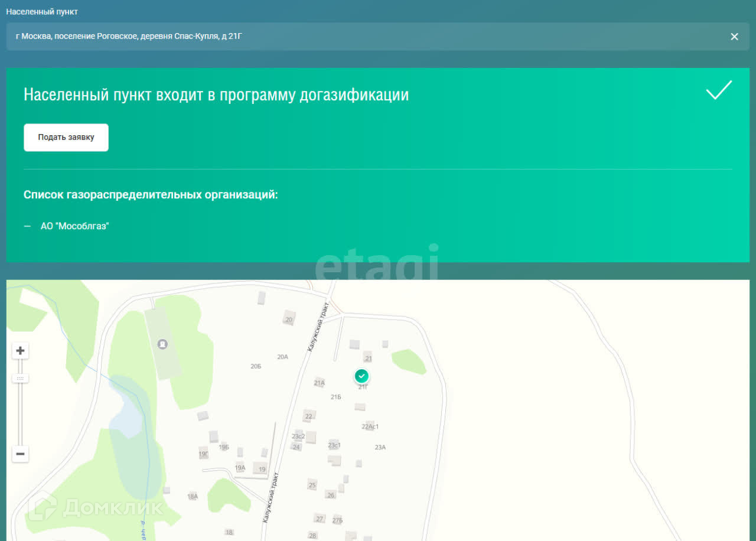Click the АО "Мособлгаз" organization entry
Viewport: 756px width, 541px height.
(x=75, y=226)
